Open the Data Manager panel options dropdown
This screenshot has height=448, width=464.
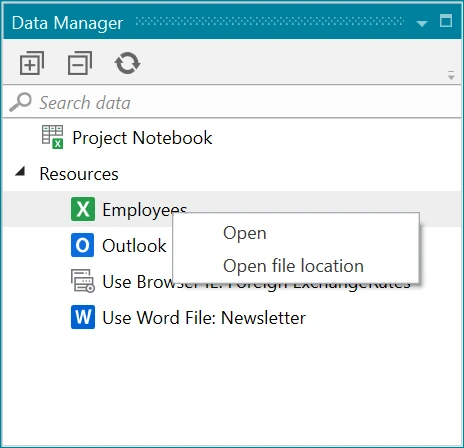(422, 24)
